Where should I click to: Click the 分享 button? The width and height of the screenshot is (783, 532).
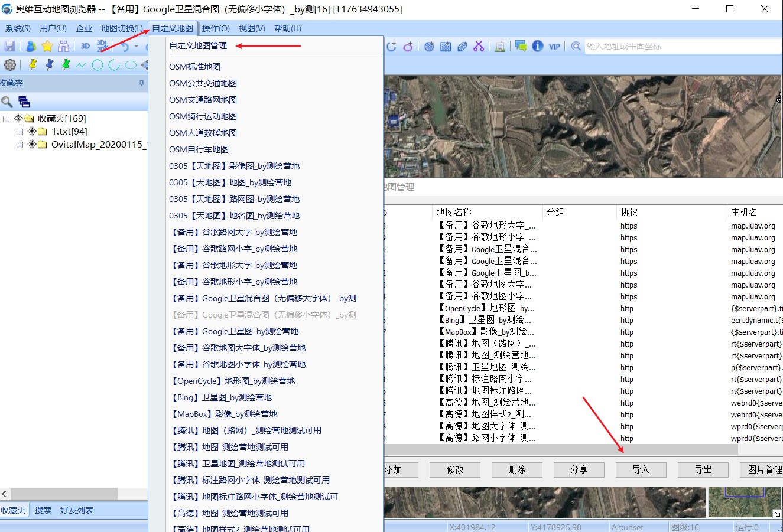click(x=579, y=469)
